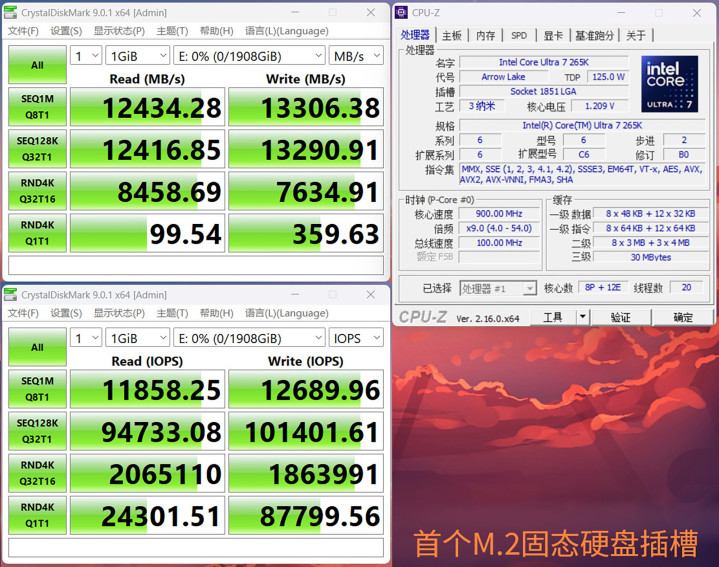Image resolution: width=719 pixels, height=567 pixels.
Task: Open the 文件(F) menu in the top CrystalDiskMark window
Action: pos(23,31)
